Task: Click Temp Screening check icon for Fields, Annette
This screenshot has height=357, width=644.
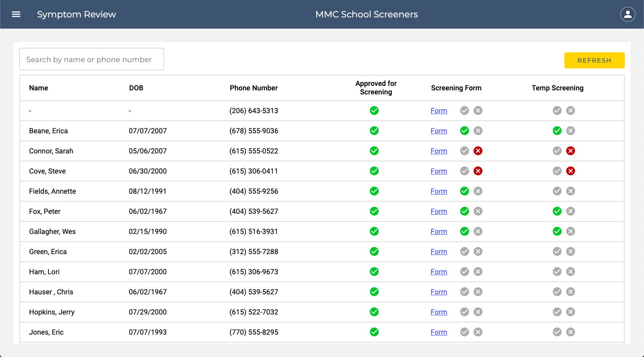Action: tap(557, 191)
